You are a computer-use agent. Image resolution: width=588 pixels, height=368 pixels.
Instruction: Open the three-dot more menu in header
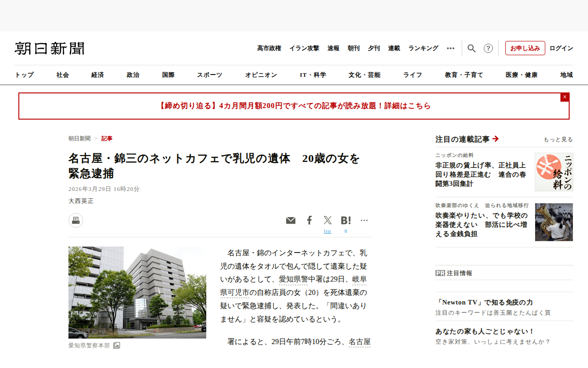pos(451,48)
